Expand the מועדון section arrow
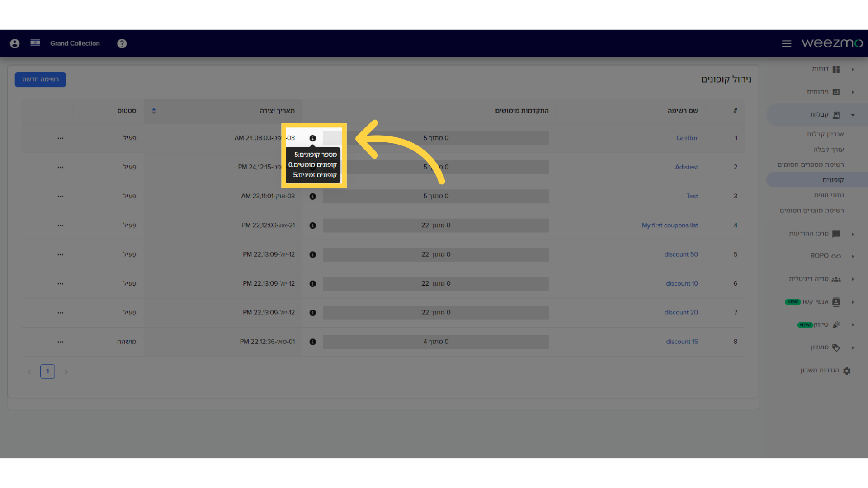868x488 pixels. pyautogui.click(x=853, y=347)
